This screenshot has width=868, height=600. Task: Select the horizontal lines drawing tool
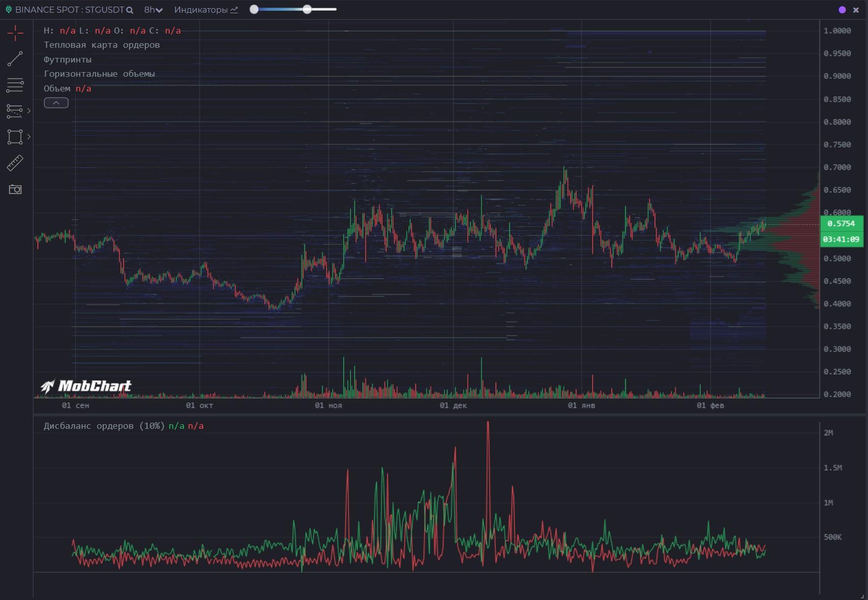[15, 85]
